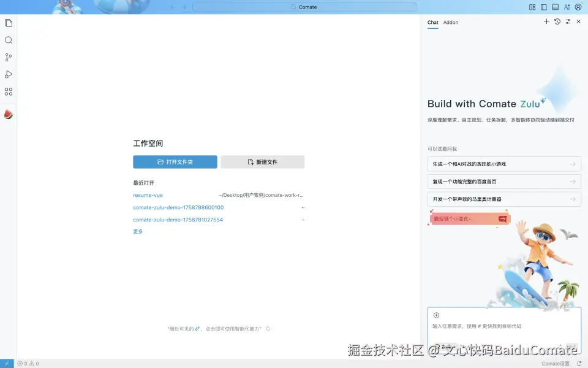This screenshot has width=588, height=368.
Task: Click the notification bell in status bar
Action: (579, 364)
